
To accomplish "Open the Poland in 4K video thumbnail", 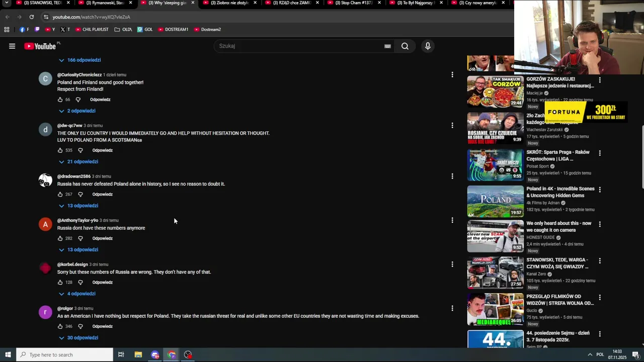I will (495, 201).
